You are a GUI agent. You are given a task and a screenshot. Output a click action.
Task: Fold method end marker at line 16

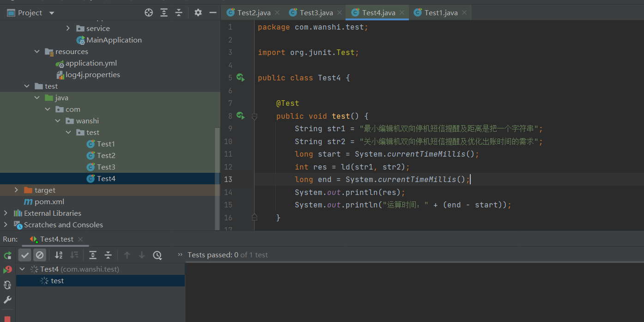(254, 217)
